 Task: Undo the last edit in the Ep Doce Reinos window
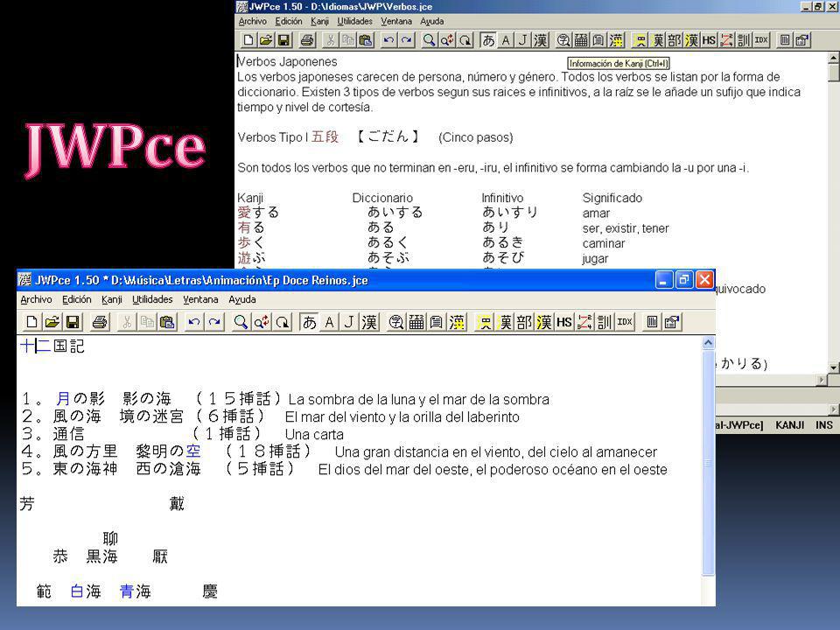[x=194, y=322]
